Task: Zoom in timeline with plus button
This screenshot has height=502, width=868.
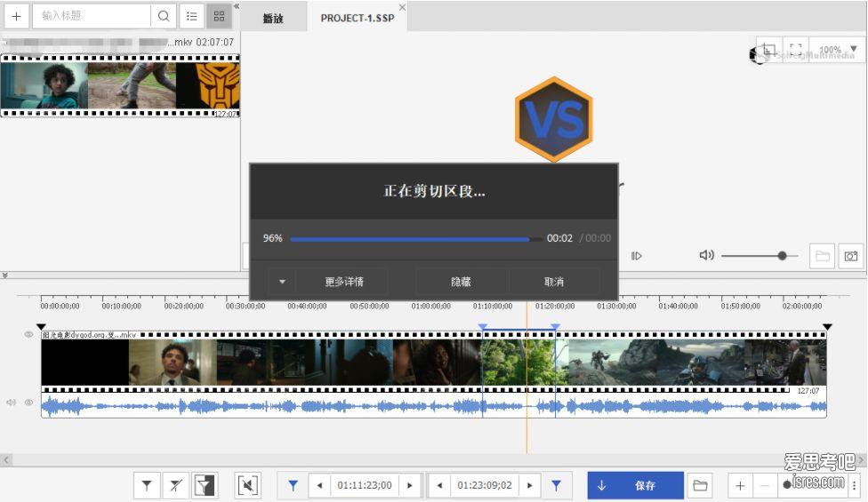Action: click(x=740, y=486)
